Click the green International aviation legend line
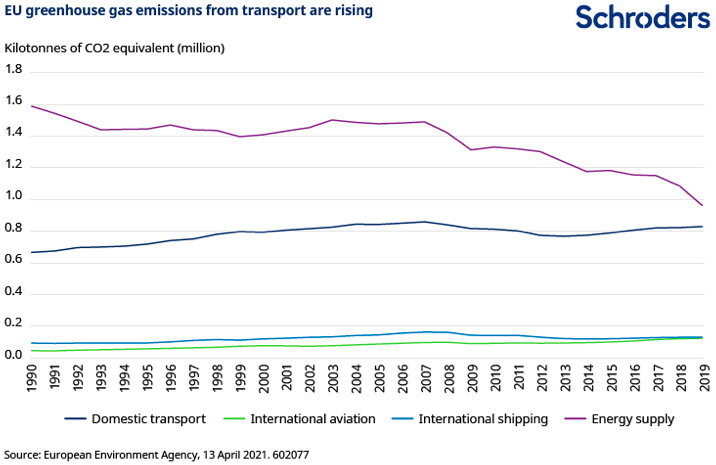Screen dimensions: 716x465 [234, 419]
